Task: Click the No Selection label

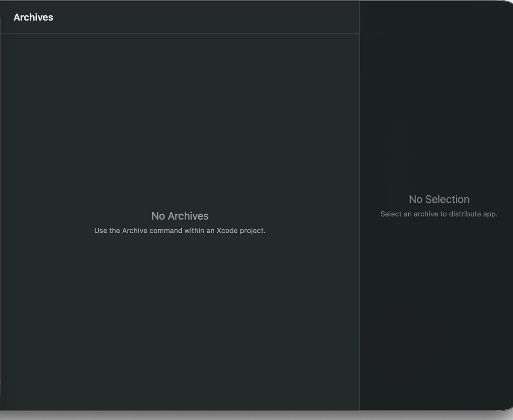Action: point(439,199)
